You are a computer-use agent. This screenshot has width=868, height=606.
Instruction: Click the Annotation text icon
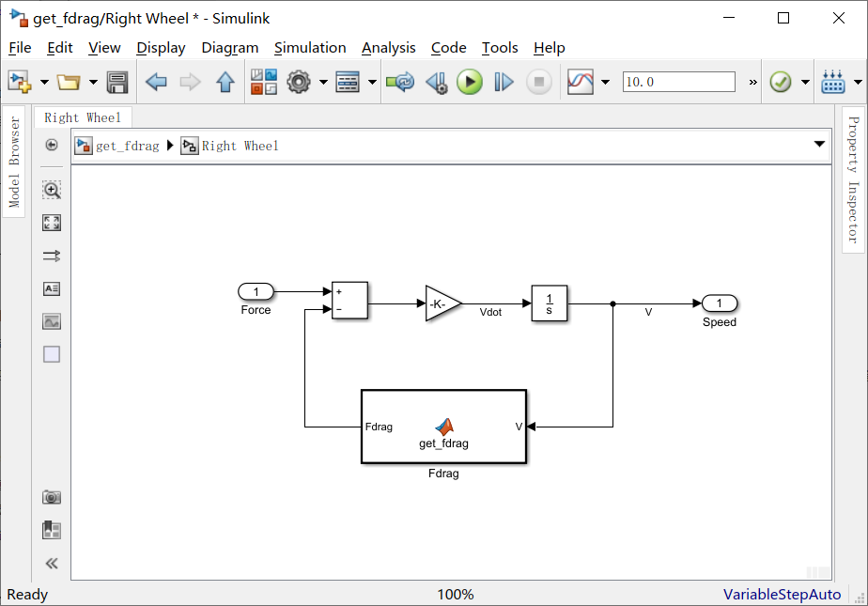click(52, 288)
